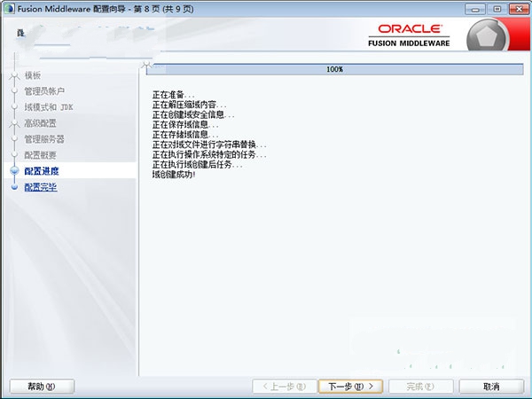This screenshot has height=399, width=532.
Task: Maximize the configuration wizard window
Action: (x=497, y=9)
